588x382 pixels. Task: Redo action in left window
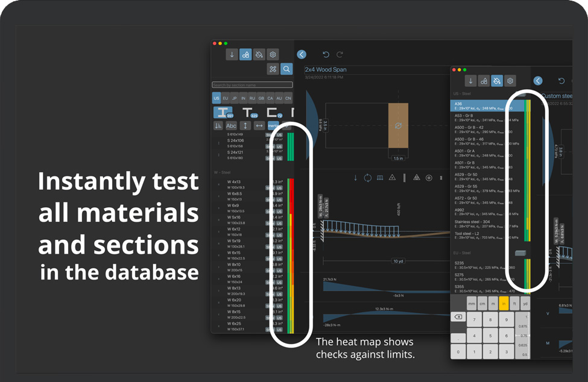point(340,55)
